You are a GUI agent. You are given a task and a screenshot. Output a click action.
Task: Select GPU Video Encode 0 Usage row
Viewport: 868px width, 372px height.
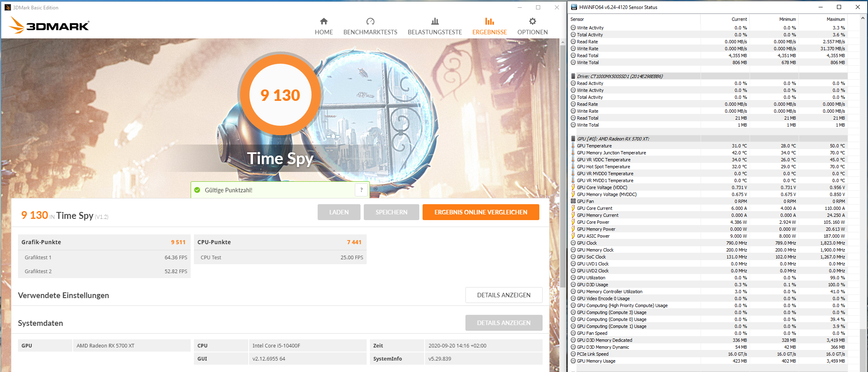pos(708,298)
